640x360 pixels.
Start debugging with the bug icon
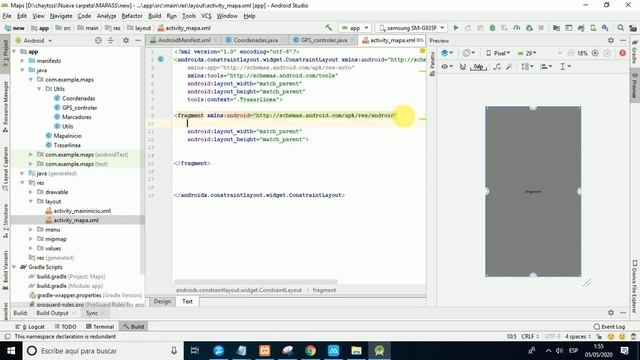point(492,28)
